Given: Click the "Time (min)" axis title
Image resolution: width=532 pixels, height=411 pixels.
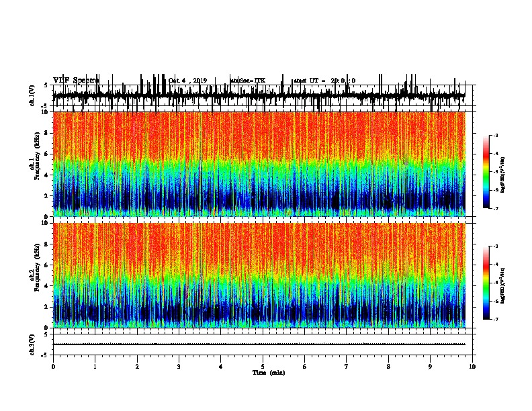Looking at the screenshot, I should (x=269, y=373).
